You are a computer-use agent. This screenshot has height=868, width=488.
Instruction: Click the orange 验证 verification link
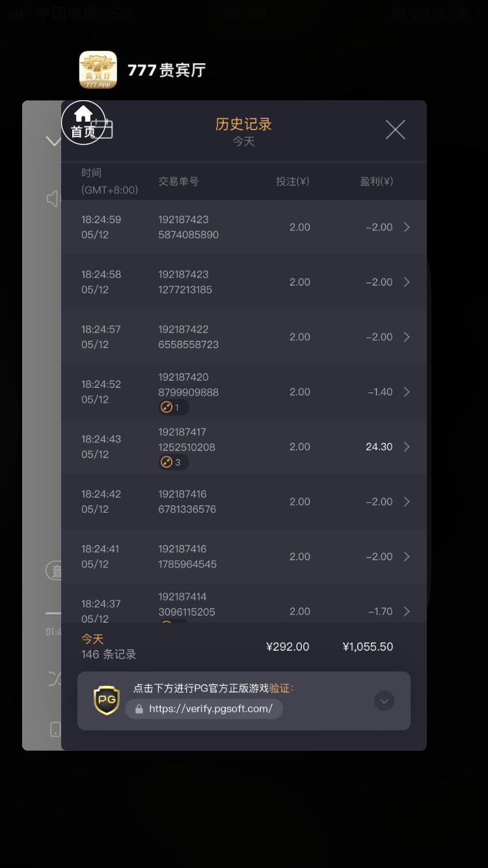pyautogui.click(x=281, y=688)
